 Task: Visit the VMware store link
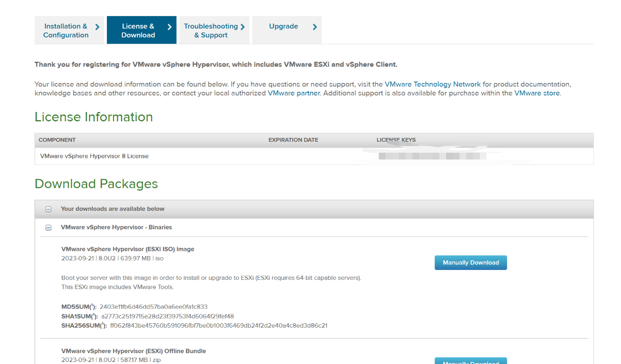click(x=537, y=93)
